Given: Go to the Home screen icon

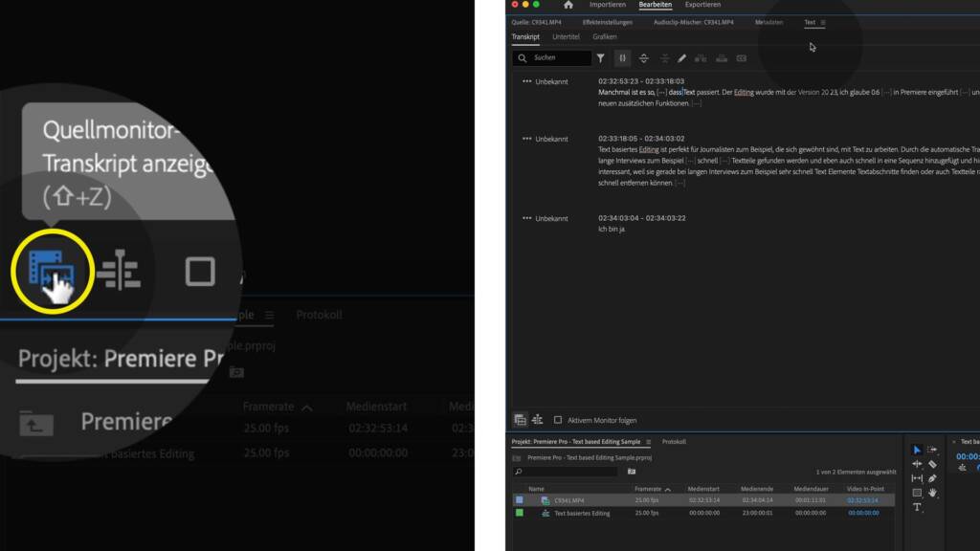Looking at the screenshot, I should click(568, 5).
